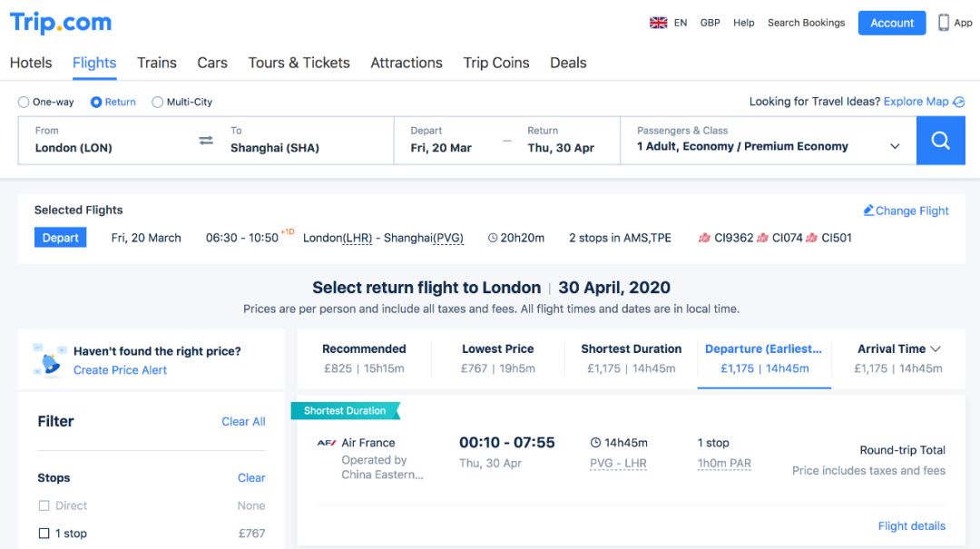Expand Passengers & Class dropdown
This screenshot has height=549, width=980.
coord(895,146)
